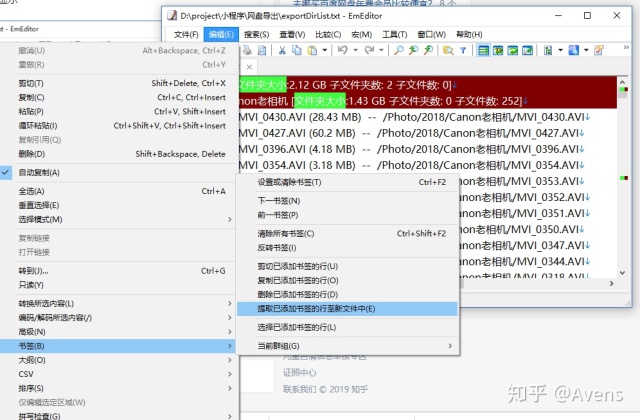
Task: Click the Print icon in EmEditor toolbar
Action: click(x=247, y=50)
